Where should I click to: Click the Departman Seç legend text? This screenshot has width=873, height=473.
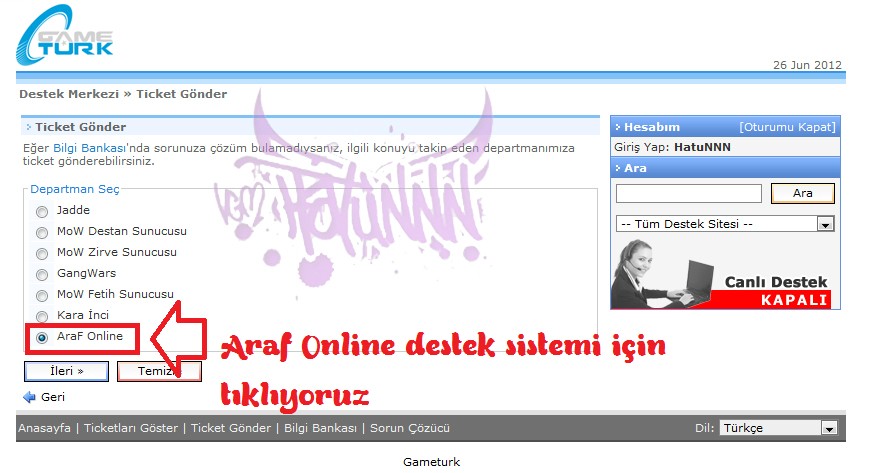75,189
